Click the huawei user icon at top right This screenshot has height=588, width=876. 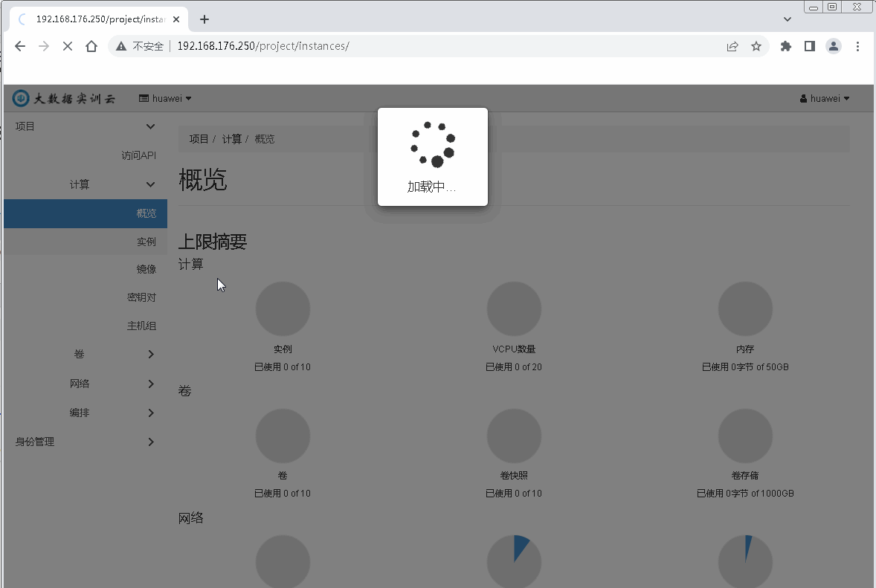tap(802, 97)
